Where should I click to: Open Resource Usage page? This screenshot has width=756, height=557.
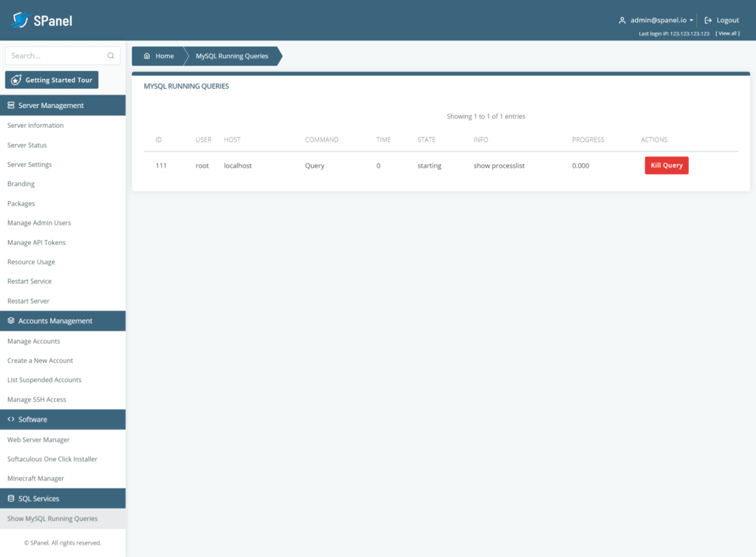click(31, 262)
